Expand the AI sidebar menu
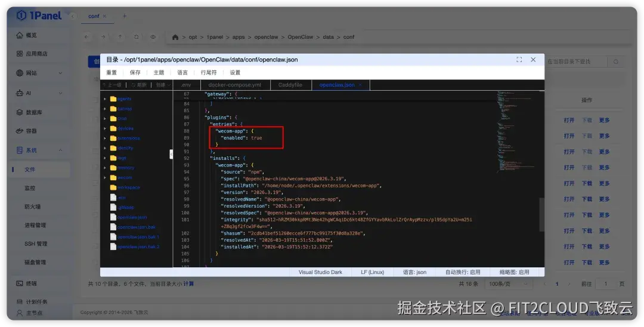 60,93
